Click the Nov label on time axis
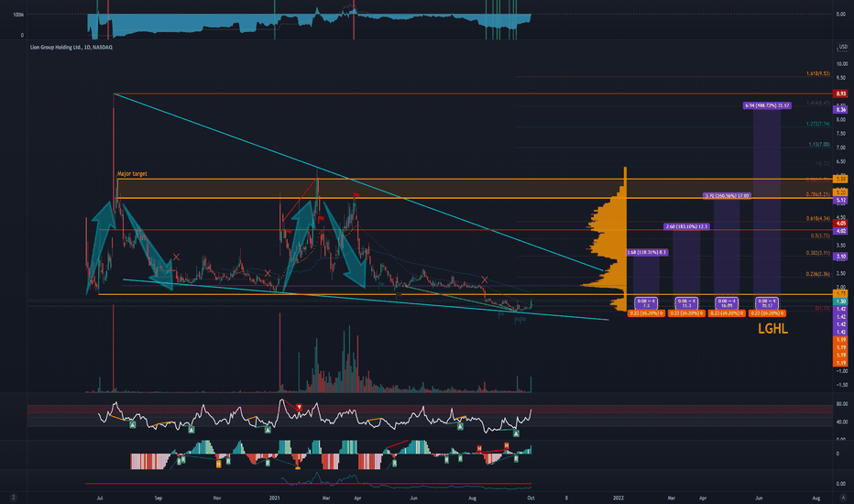The width and height of the screenshot is (854, 504). tap(217, 498)
